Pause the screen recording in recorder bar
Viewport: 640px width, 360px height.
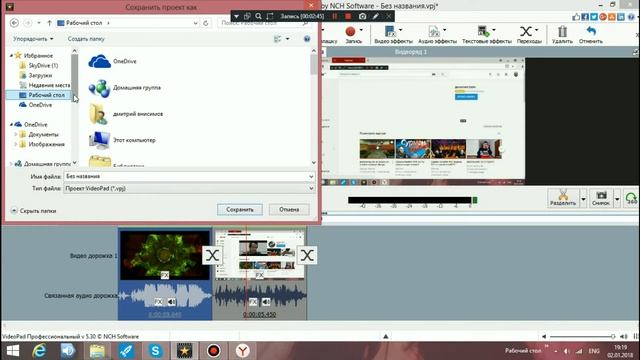point(335,16)
